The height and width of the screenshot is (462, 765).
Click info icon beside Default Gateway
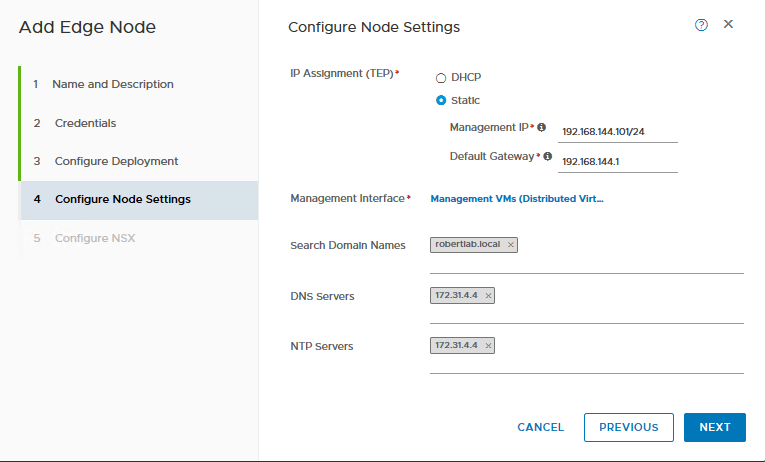click(x=548, y=157)
